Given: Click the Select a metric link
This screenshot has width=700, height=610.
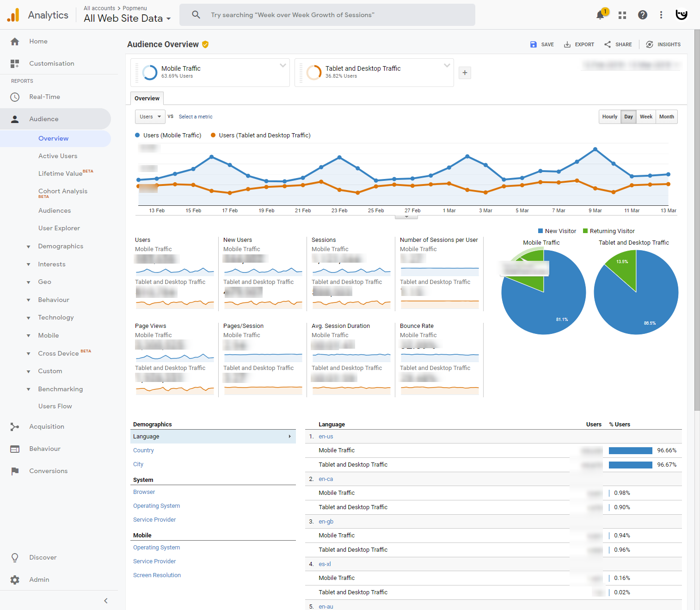Looking at the screenshot, I should coord(196,117).
